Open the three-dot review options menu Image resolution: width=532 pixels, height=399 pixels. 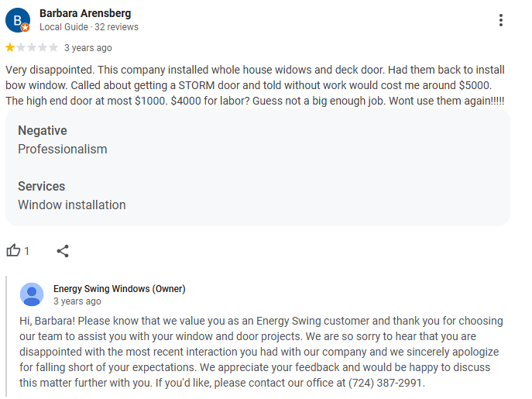tap(501, 20)
